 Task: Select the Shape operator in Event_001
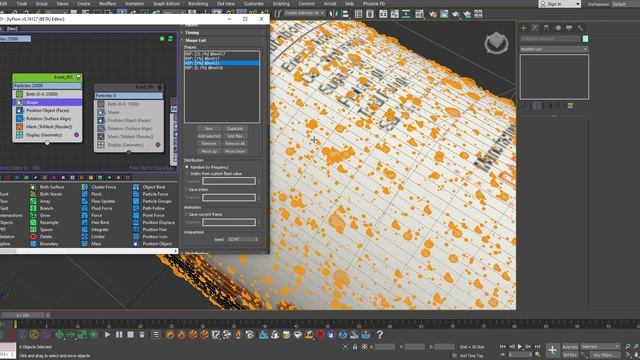pyautogui.click(x=47, y=102)
